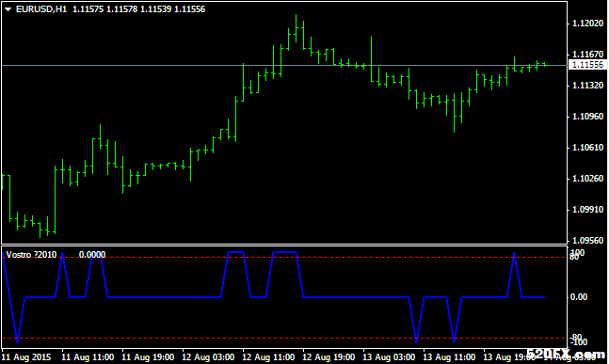Click the 0.0000 indicator value readout
The height and width of the screenshot is (364, 609).
(92, 255)
